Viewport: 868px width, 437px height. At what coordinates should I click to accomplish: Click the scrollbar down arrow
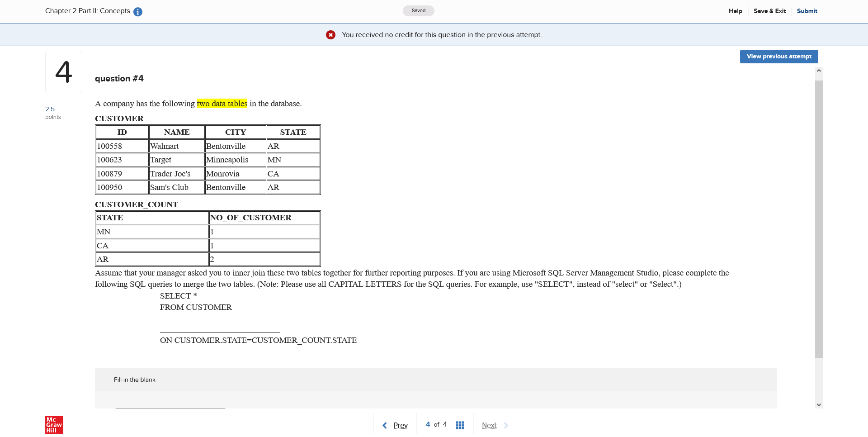click(x=819, y=405)
